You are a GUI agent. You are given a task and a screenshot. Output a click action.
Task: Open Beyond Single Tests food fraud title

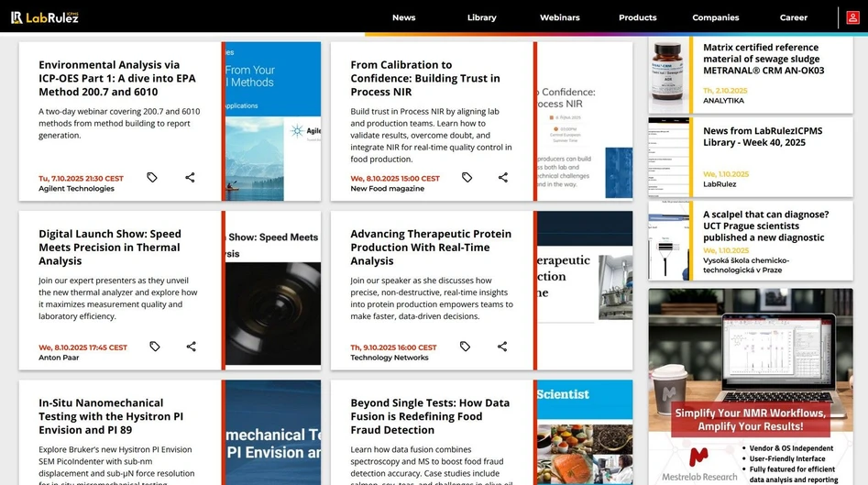tap(430, 416)
